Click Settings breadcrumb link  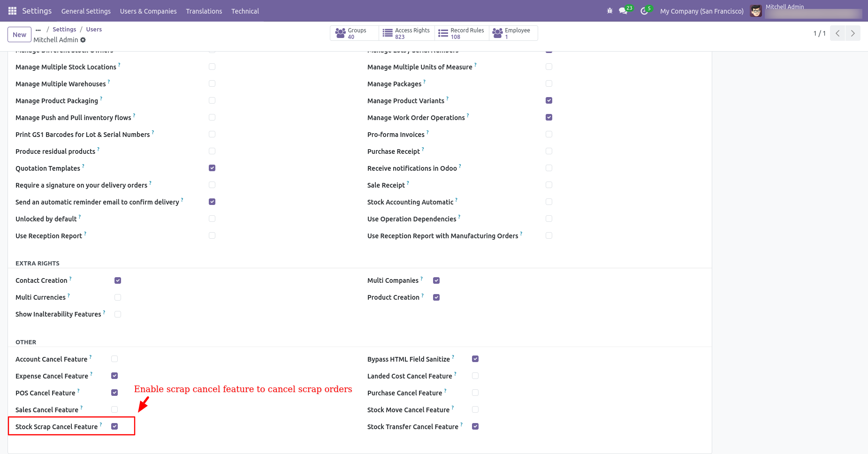64,30
